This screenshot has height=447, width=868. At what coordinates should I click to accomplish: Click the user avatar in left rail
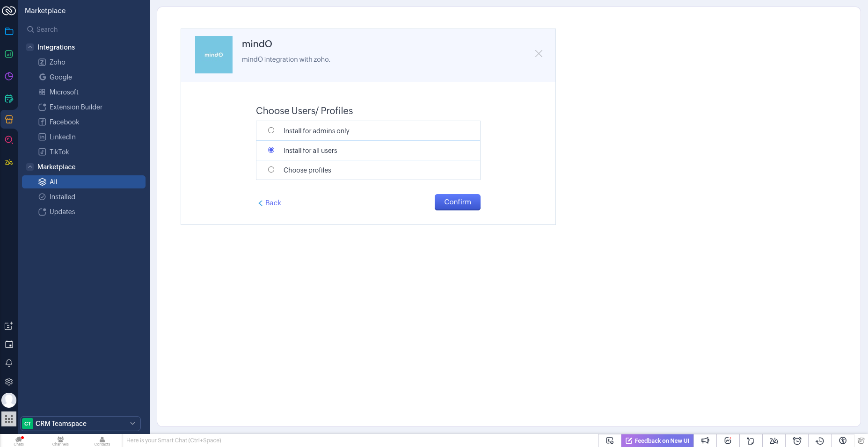click(9, 400)
